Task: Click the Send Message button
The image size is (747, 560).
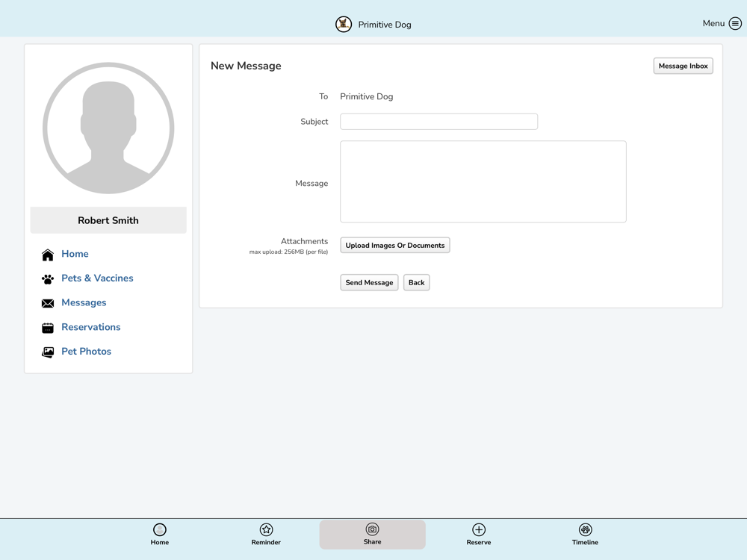Action: 369,282
